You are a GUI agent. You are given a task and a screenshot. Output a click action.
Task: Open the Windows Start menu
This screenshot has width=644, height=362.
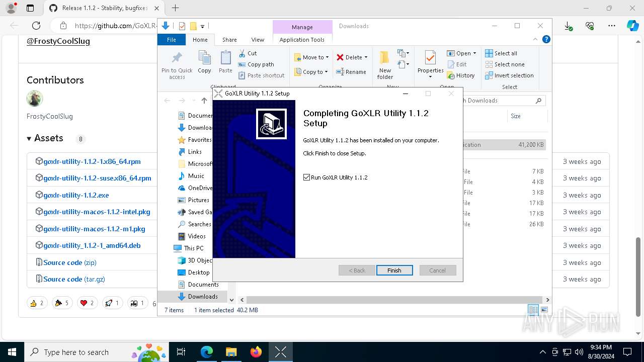coord(12,352)
